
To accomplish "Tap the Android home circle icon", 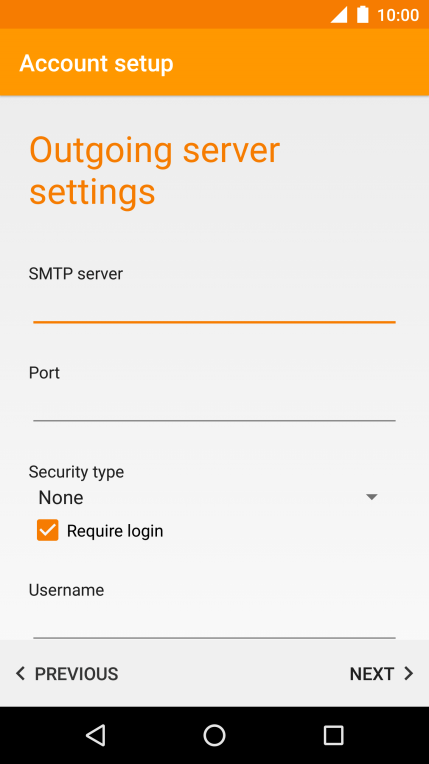I will tap(214, 735).
